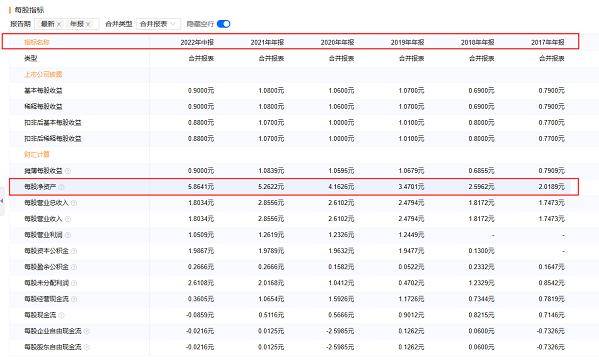Click 每股现金流 value -0.0859元

pyautogui.click(x=200, y=315)
